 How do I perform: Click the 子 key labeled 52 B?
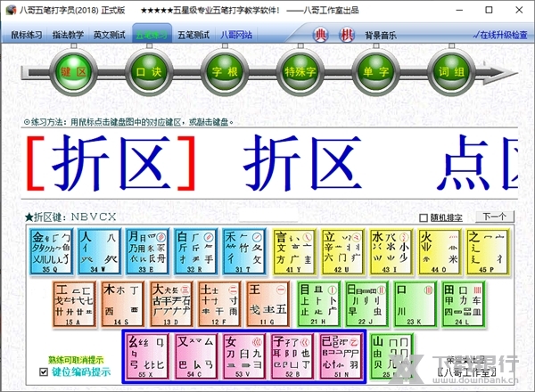pos(292,356)
